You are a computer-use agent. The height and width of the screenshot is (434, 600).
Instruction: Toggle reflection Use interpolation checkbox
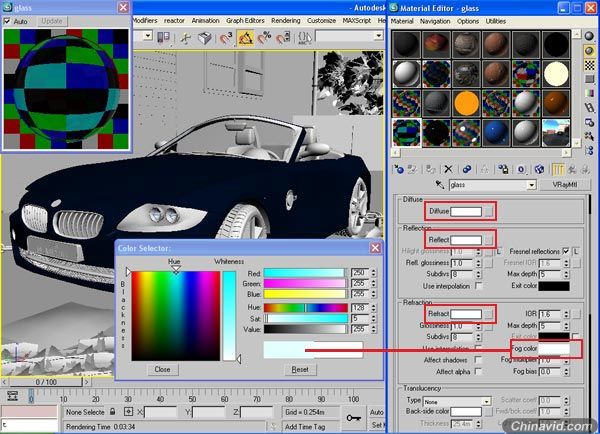click(x=478, y=286)
